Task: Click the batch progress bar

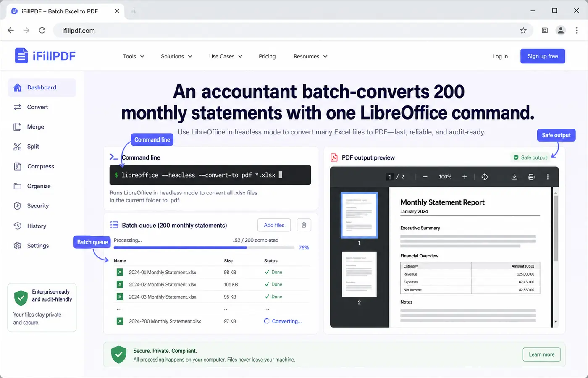Action: click(204, 248)
